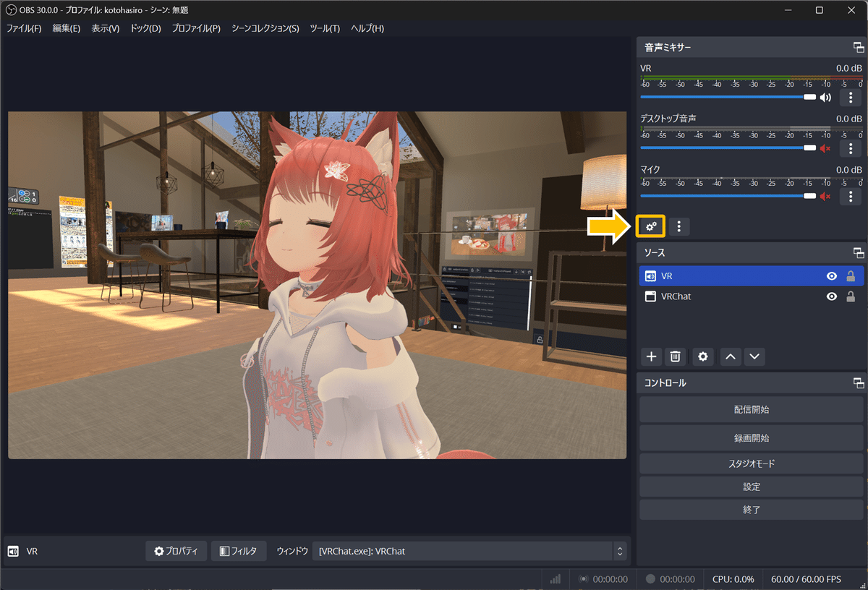Mute the VR audio channel
The height and width of the screenshot is (590, 868).
[825, 98]
